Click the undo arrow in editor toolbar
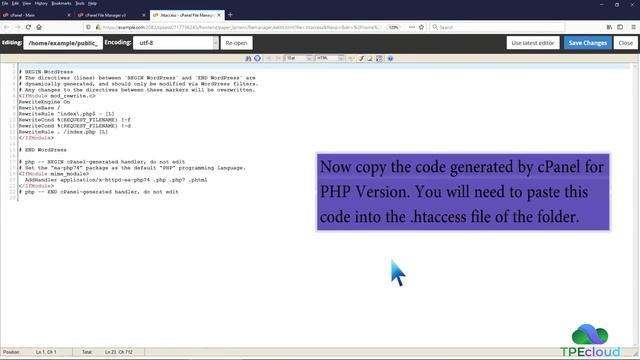Viewport: 640px width, 360px height. 269,58
